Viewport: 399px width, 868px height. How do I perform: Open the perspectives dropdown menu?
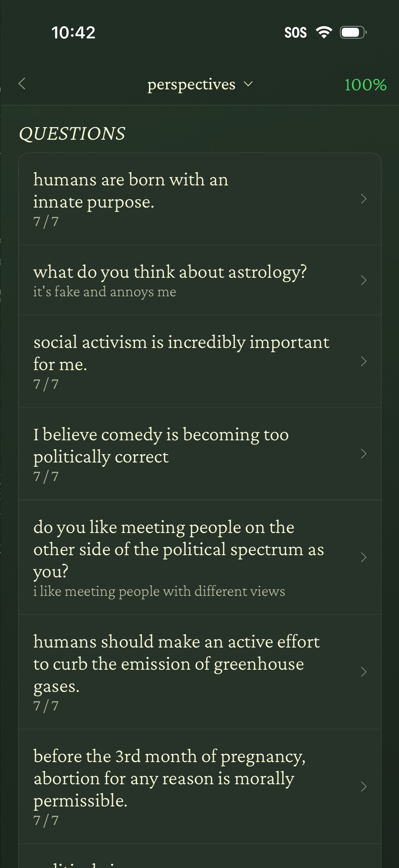tap(248, 84)
